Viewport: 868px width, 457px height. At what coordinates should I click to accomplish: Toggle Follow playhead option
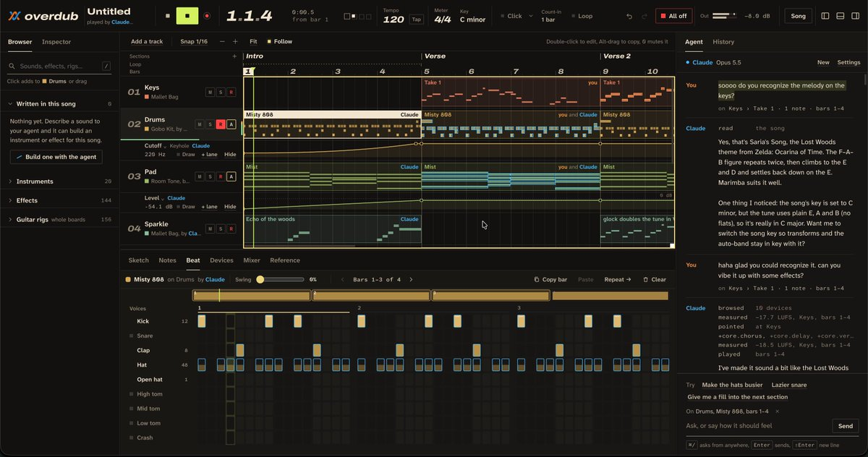pos(280,42)
